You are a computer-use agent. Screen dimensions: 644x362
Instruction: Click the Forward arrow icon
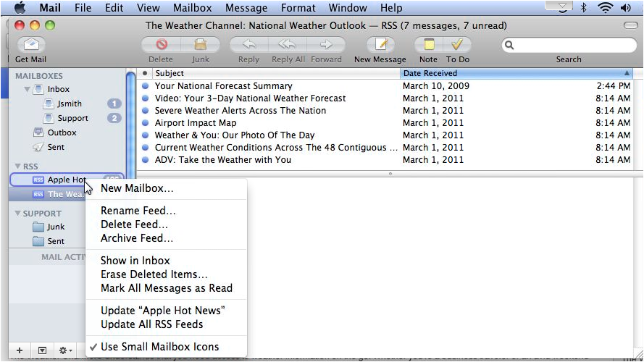click(x=326, y=45)
